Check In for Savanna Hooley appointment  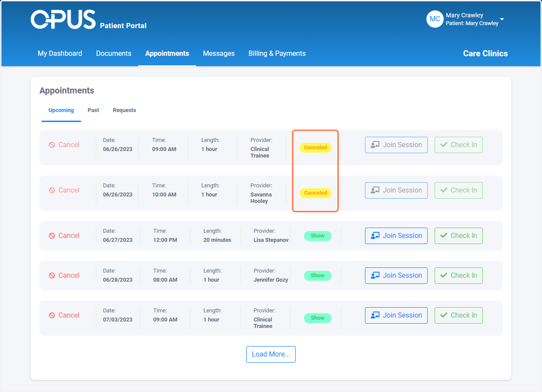point(458,190)
